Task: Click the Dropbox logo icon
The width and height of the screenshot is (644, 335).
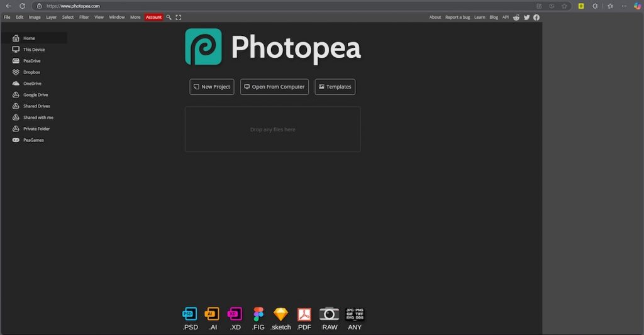Action: [16, 72]
